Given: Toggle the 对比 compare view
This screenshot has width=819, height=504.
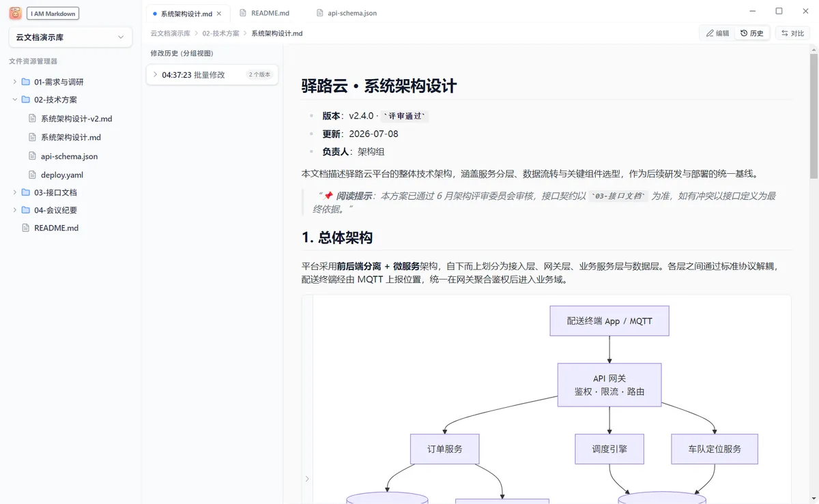Looking at the screenshot, I should click(x=792, y=33).
